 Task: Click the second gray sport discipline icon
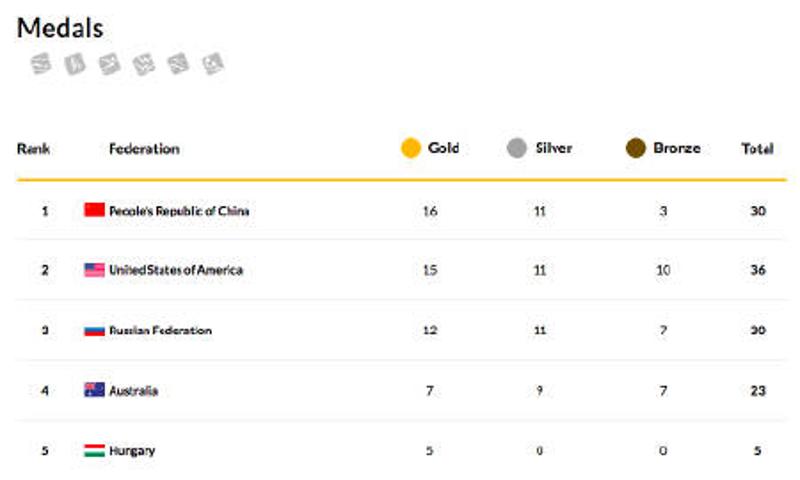click(75, 64)
